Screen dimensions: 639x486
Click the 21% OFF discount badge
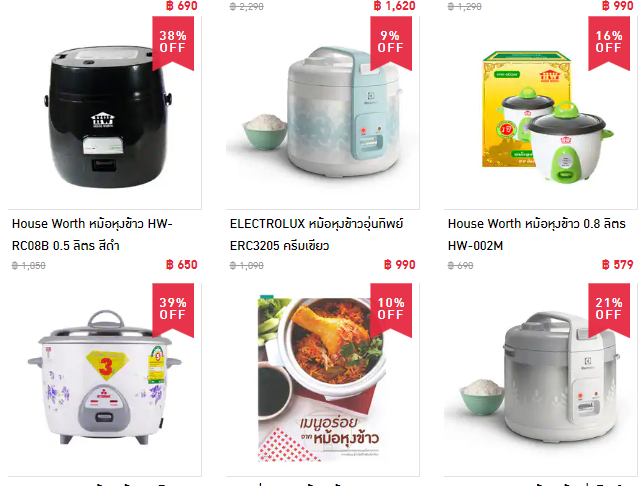pyautogui.click(x=609, y=308)
